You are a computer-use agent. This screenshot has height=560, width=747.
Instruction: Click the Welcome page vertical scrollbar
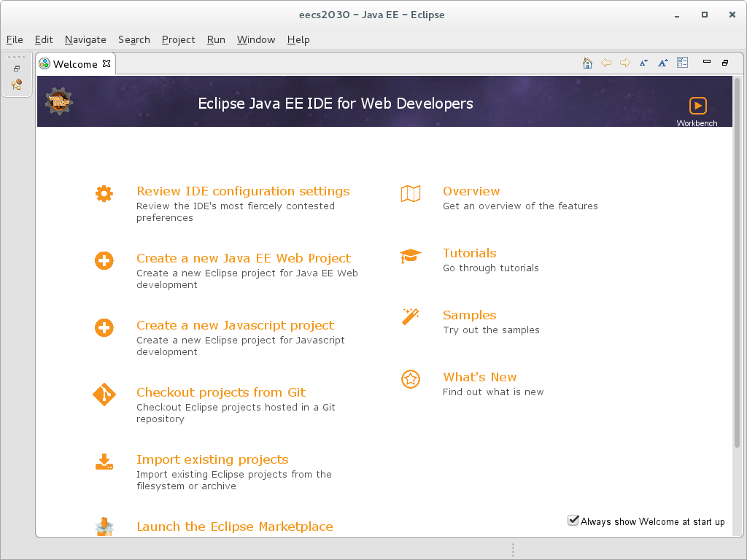pyautogui.click(x=737, y=263)
